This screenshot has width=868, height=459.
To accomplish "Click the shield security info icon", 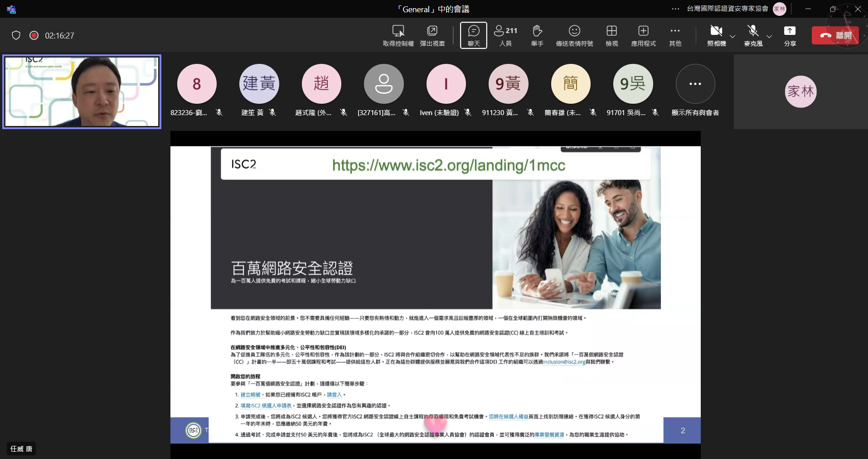I will pyautogui.click(x=16, y=35).
